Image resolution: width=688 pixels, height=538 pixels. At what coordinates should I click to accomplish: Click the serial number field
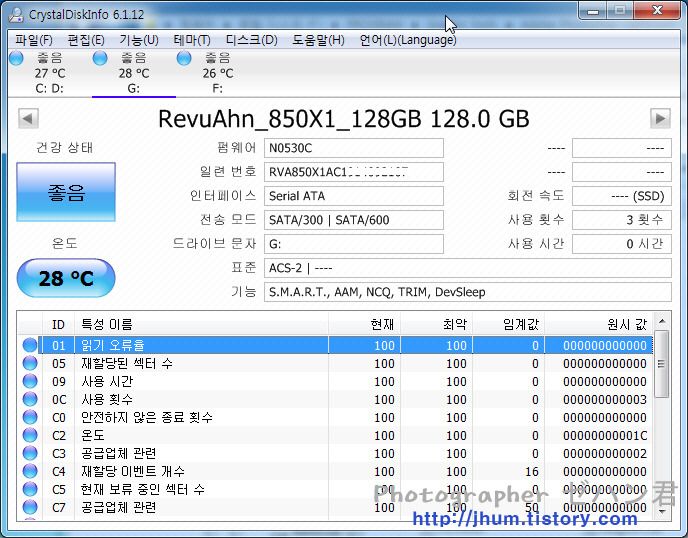[x=354, y=172]
